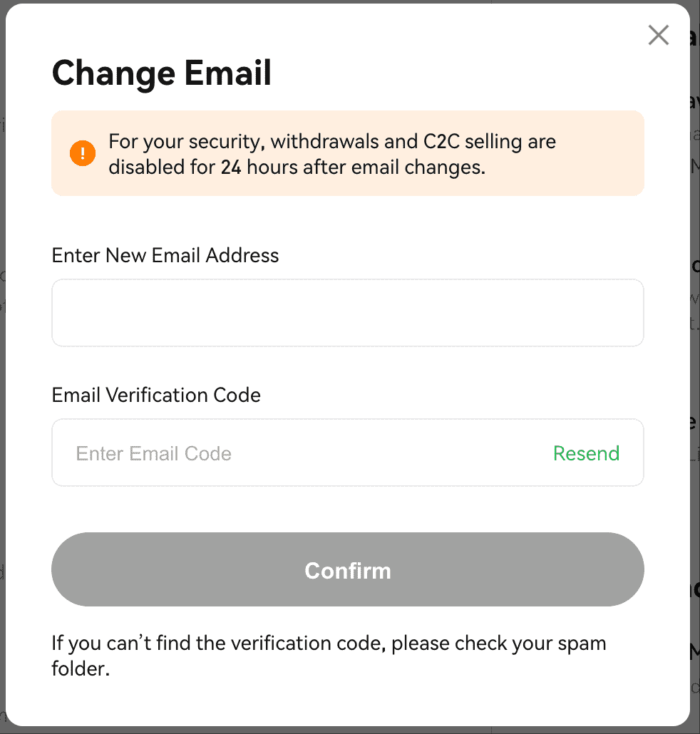Click the Change Email heading
Image resolution: width=700 pixels, height=734 pixels.
tap(162, 73)
